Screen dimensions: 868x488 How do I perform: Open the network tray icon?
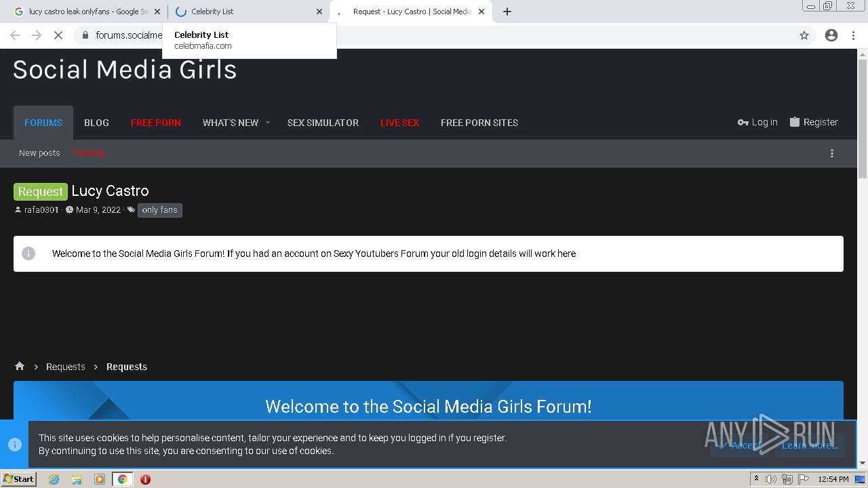click(x=787, y=479)
